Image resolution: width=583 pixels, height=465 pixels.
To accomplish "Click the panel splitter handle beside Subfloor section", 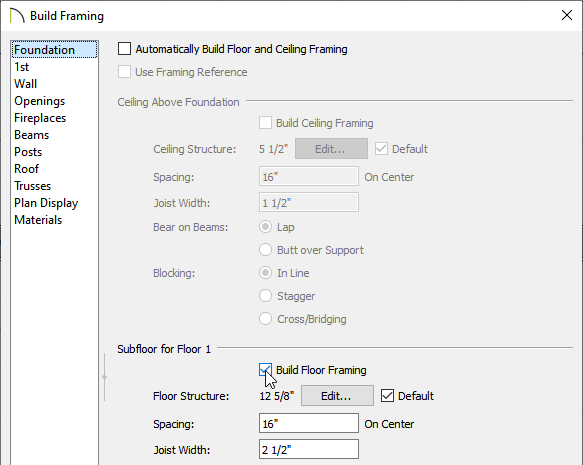I will coord(104,377).
